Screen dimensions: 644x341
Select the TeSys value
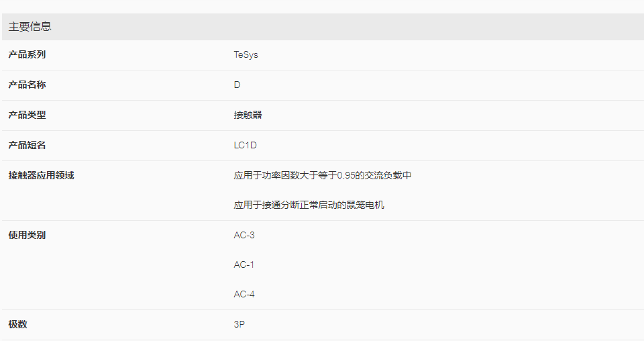[246, 54]
